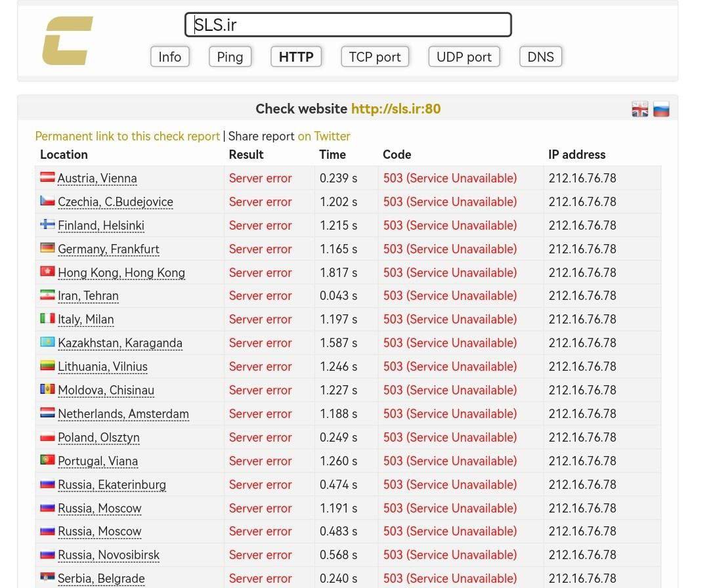Click the Serbia flag icon
709x588 pixels.
coord(47,577)
